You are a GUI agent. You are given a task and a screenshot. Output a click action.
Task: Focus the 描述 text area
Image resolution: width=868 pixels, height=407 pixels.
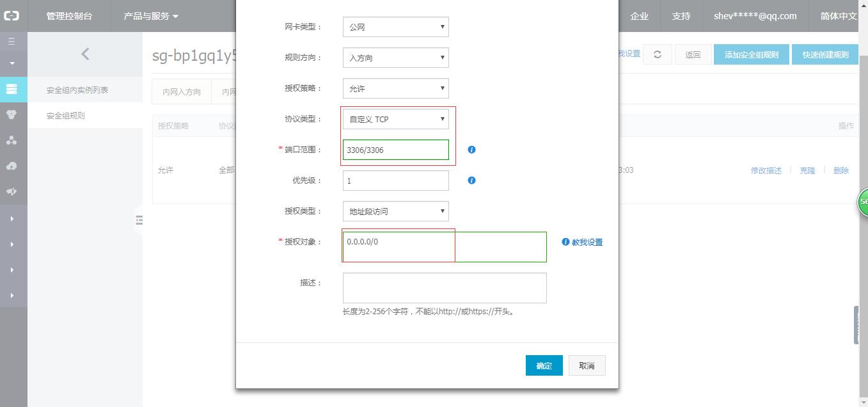click(445, 288)
